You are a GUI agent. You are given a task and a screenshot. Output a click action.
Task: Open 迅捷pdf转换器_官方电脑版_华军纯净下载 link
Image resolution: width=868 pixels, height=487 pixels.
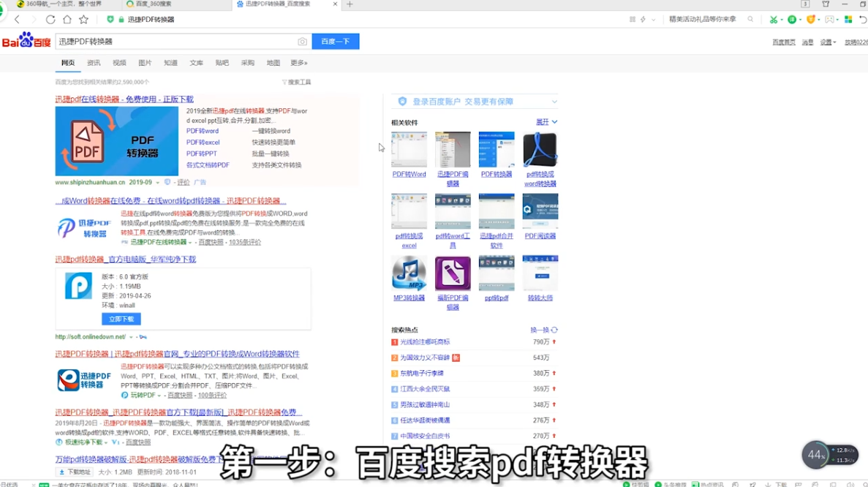click(126, 259)
